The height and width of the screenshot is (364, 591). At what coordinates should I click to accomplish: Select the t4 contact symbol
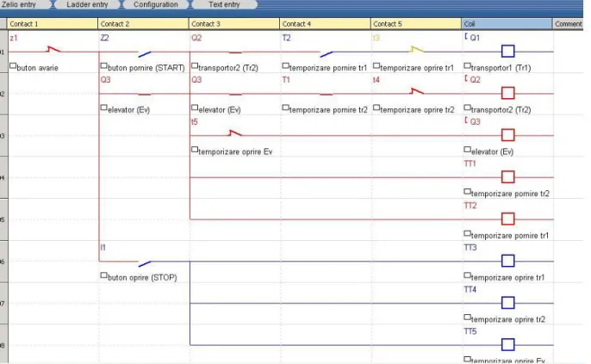pyautogui.click(x=417, y=91)
